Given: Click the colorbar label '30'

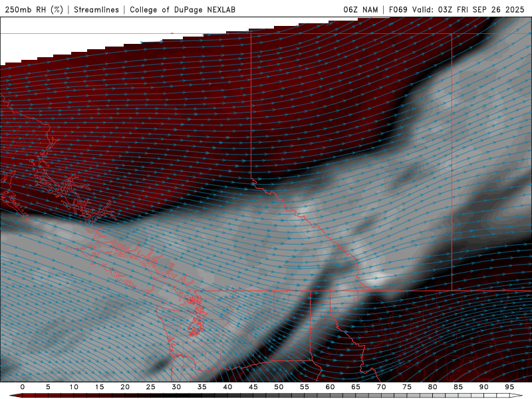Looking at the screenshot, I should 176,387.
